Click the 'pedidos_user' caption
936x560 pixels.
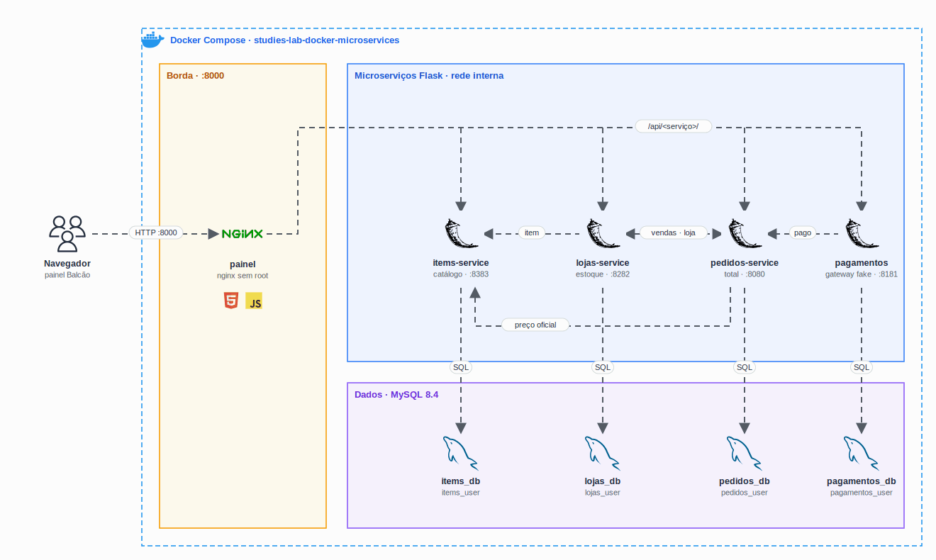point(745,493)
